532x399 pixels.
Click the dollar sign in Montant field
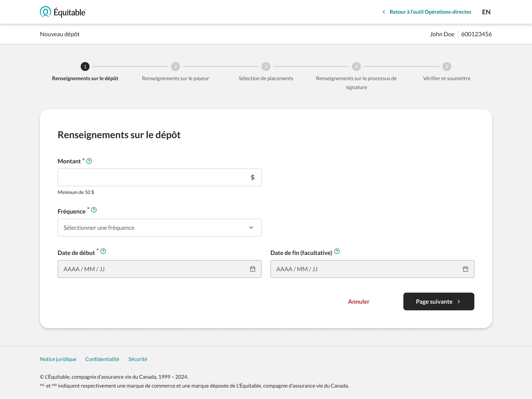[x=253, y=177]
